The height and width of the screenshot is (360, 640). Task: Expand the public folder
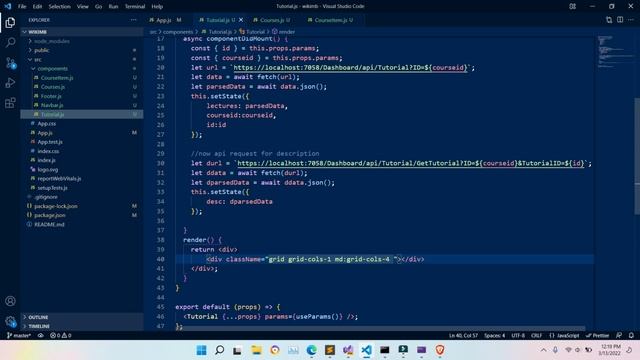pos(82,50)
